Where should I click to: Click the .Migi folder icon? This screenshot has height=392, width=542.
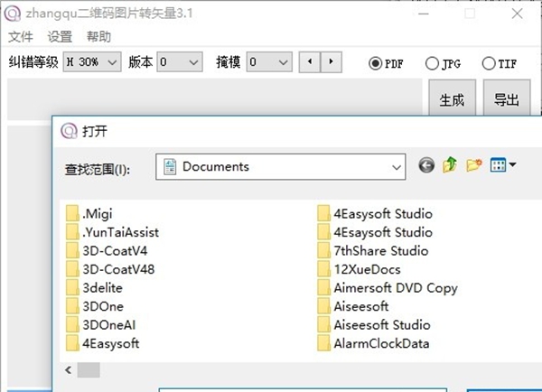coord(72,213)
